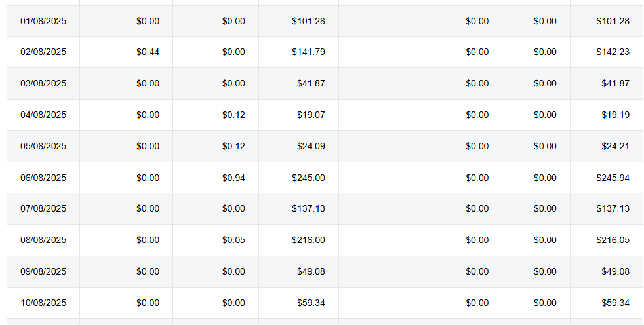Click the $24.09 amount cell
The width and height of the screenshot is (644, 325).
click(311, 146)
